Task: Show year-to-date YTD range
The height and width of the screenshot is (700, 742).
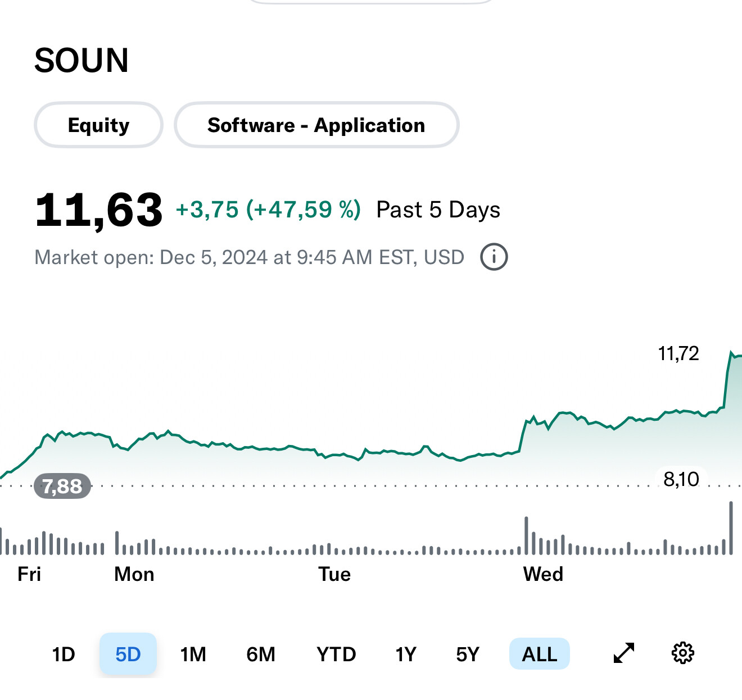Action: 336,654
